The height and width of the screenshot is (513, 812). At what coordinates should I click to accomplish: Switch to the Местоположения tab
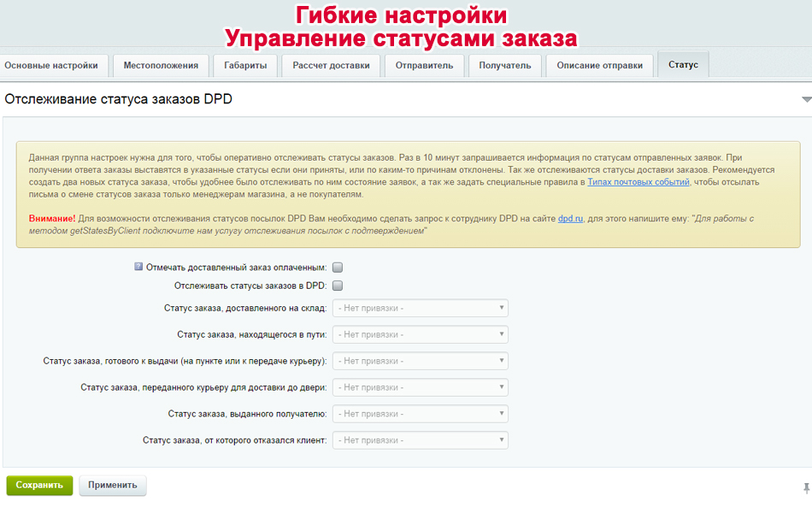pos(161,66)
